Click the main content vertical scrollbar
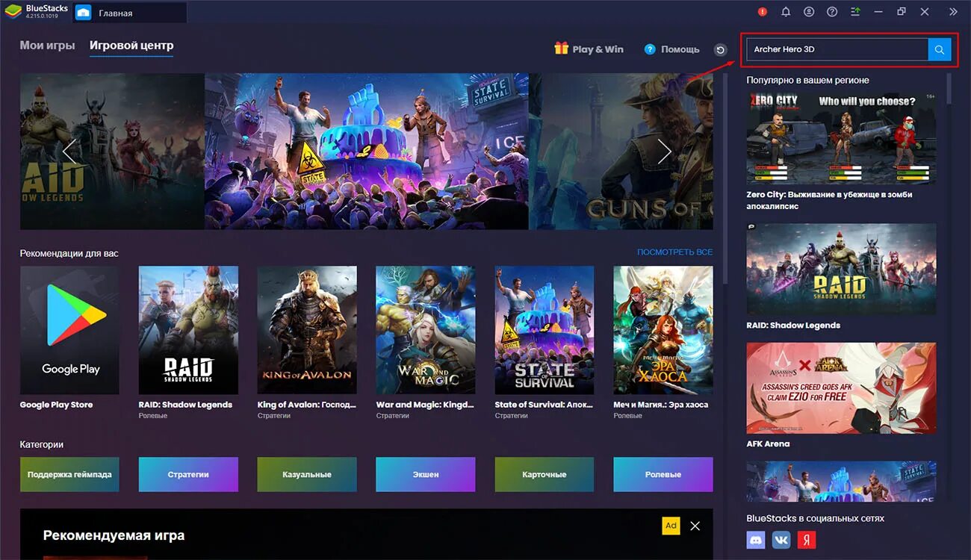 pos(725,179)
